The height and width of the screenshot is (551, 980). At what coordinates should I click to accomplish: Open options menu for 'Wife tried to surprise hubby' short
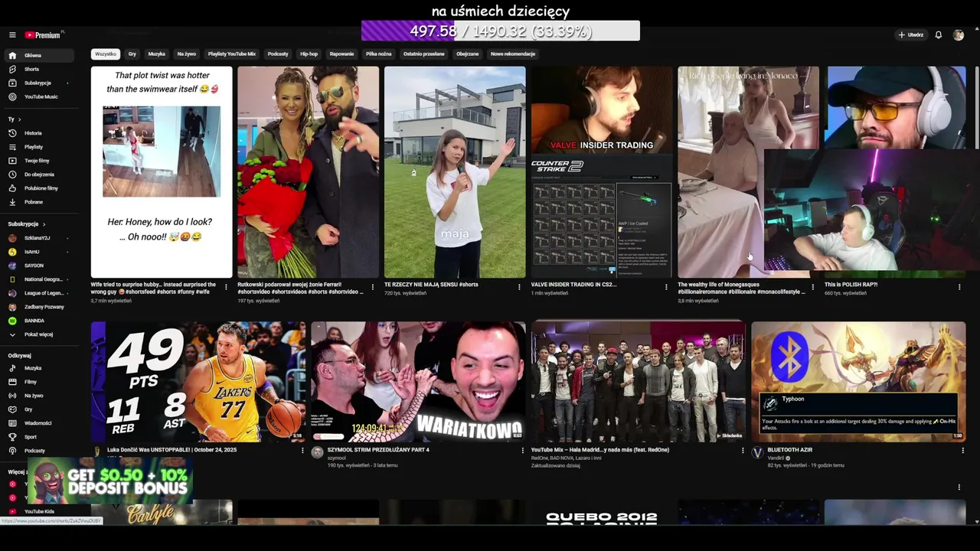pos(226,287)
